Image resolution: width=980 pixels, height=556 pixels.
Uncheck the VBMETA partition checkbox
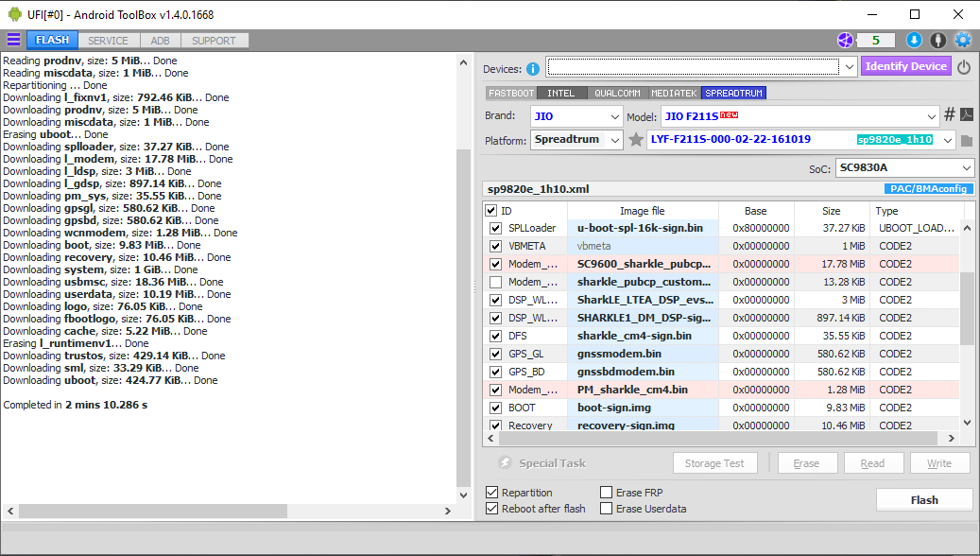[495, 247]
